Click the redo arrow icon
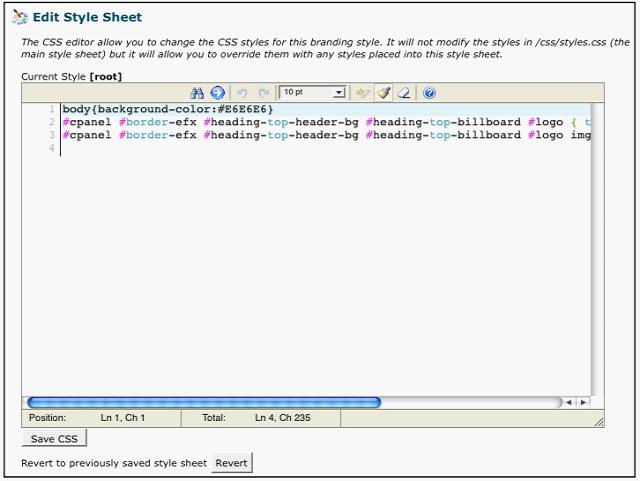640x481 pixels. tap(264, 93)
